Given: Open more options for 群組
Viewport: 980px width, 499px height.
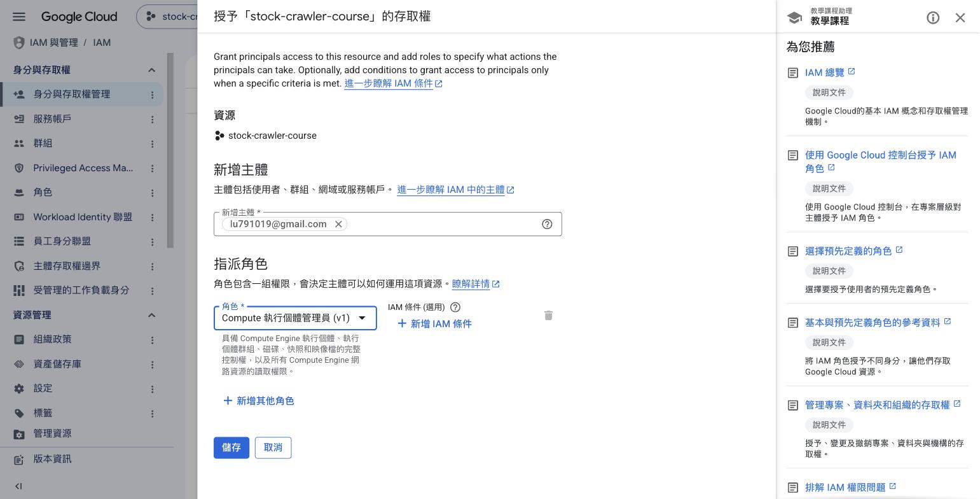Looking at the screenshot, I should coord(152,144).
